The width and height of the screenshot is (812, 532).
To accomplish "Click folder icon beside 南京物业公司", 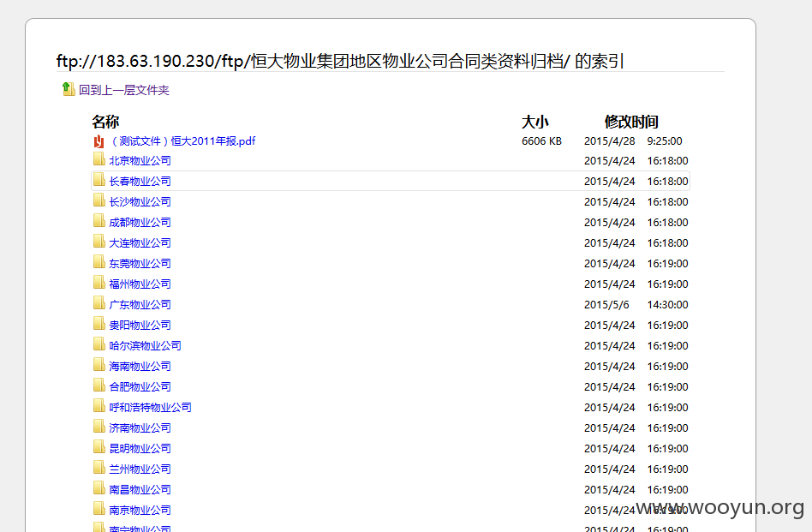I will click(99, 508).
